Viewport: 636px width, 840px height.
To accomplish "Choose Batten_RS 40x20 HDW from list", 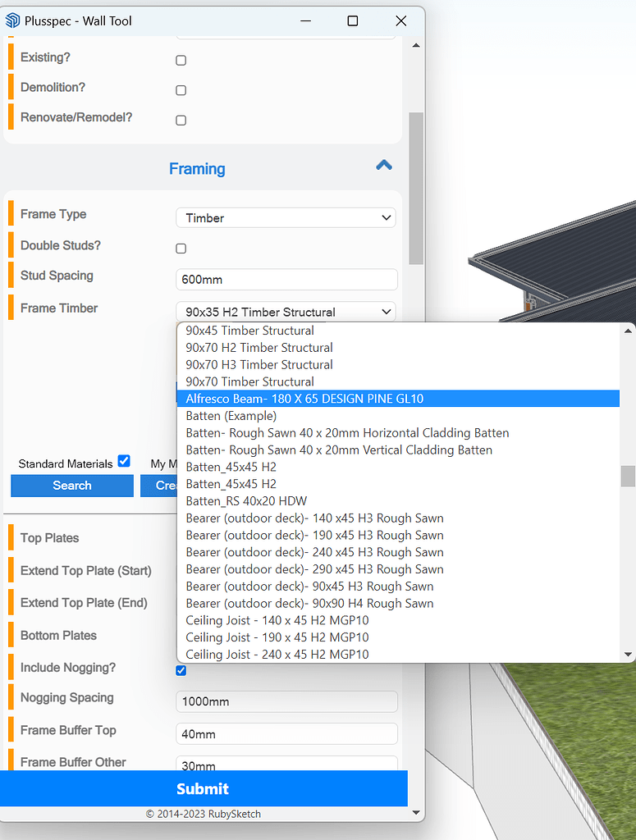I will pos(246,501).
